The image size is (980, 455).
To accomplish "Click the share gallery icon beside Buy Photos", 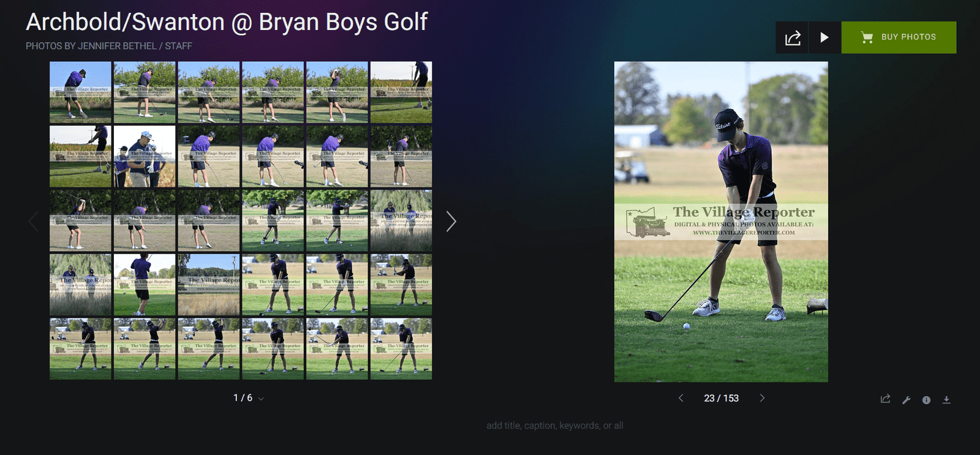I will tap(792, 37).
